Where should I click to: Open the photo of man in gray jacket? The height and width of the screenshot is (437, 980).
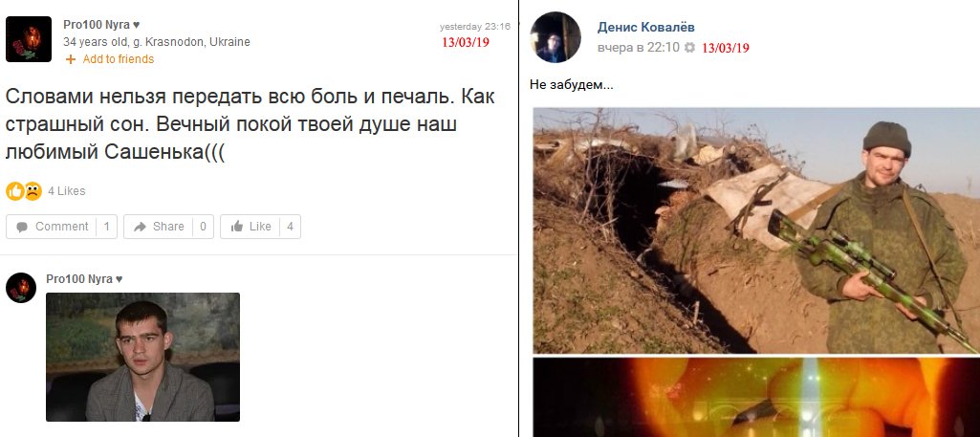click(143, 357)
